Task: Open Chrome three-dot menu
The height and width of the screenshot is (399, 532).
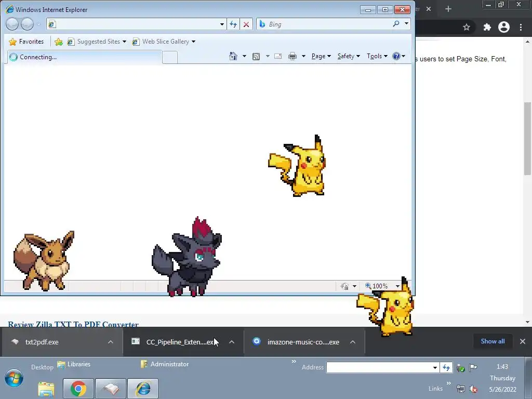Action: 521,27
